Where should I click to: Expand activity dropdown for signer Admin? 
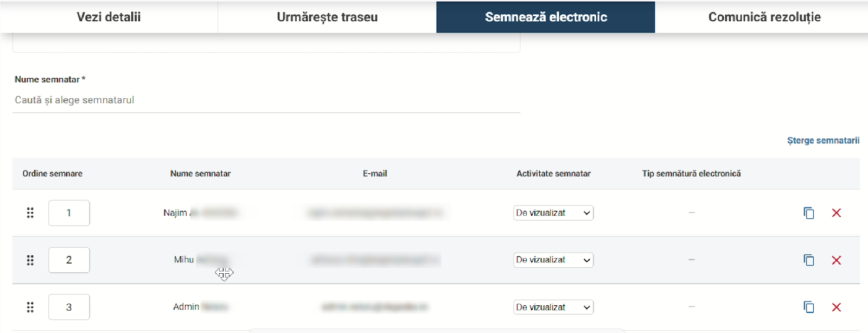pyautogui.click(x=553, y=307)
